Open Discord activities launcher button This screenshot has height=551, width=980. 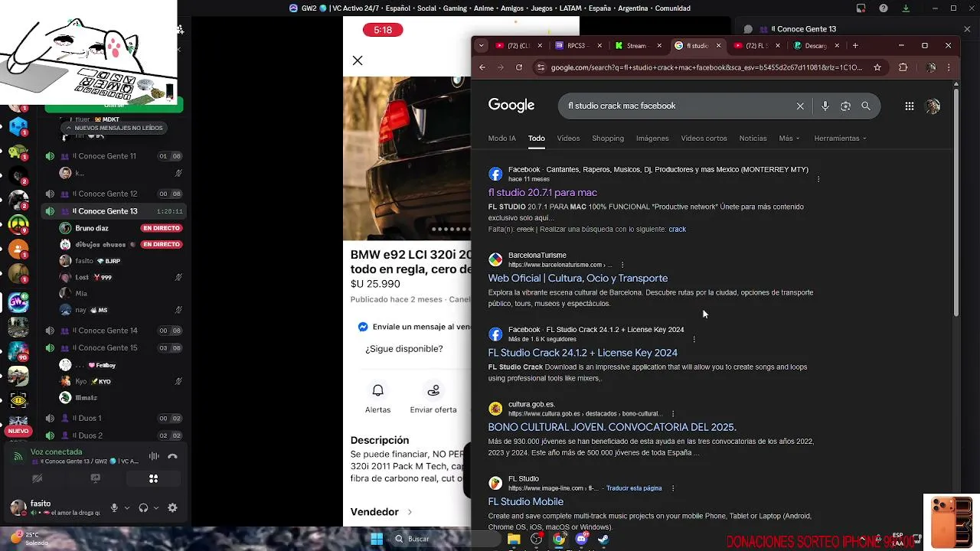click(154, 479)
